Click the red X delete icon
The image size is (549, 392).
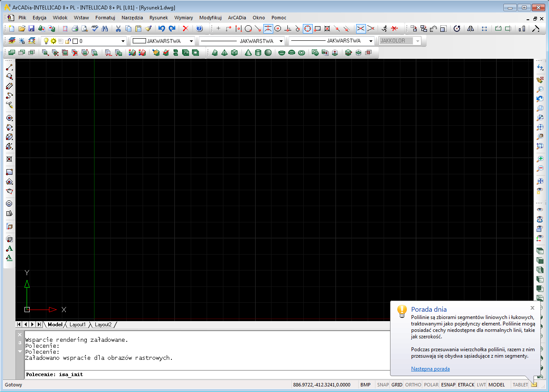(x=186, y=29)
